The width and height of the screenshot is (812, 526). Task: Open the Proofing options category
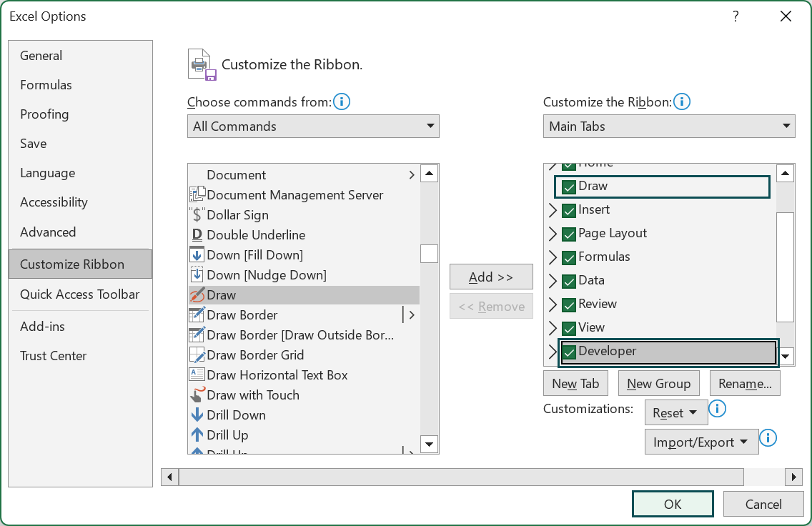click(x=80, y=114)
